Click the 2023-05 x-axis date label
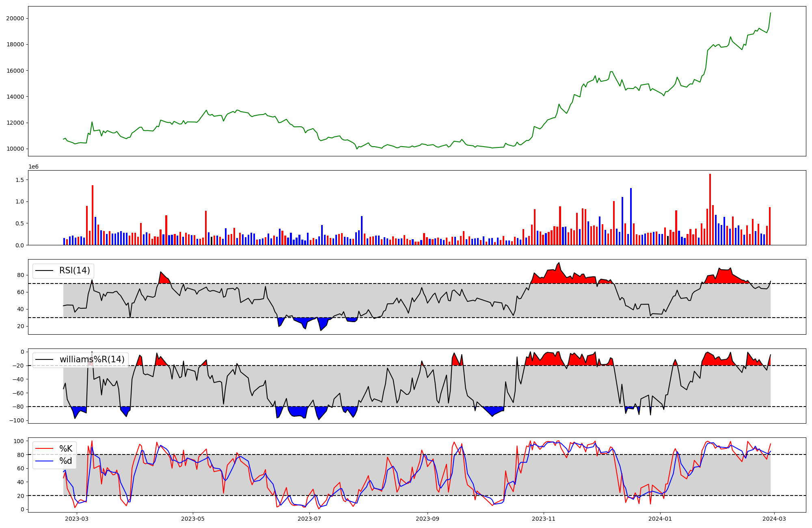 (x=193, y=519)
